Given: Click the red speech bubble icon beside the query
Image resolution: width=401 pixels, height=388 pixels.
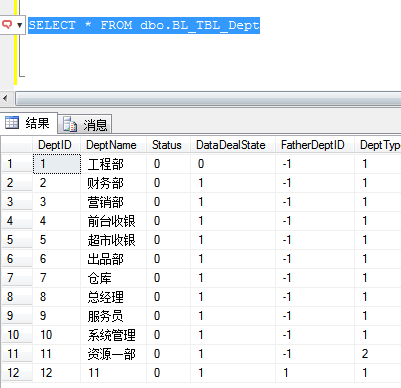Looking at the screenshot, I should click(7, 25).
